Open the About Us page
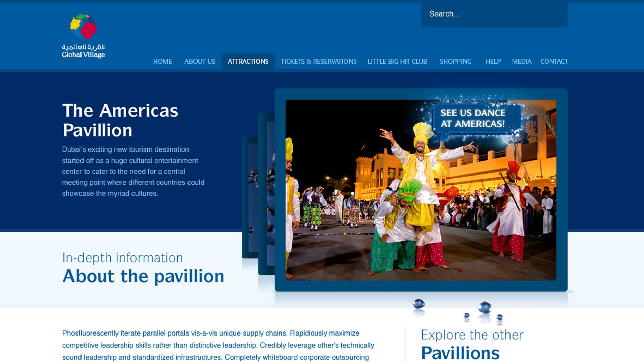 pyautogui.click(x=200, y=62)
